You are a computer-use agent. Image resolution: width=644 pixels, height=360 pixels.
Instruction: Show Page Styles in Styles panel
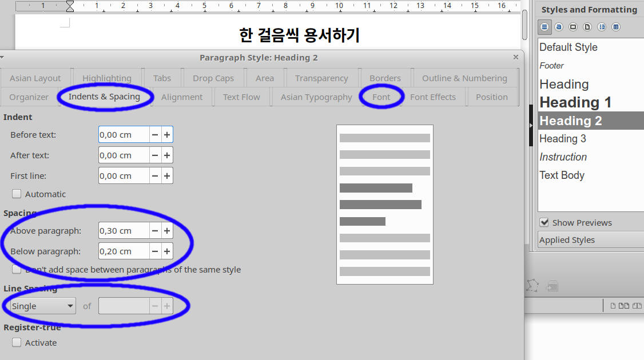point(587,27)
